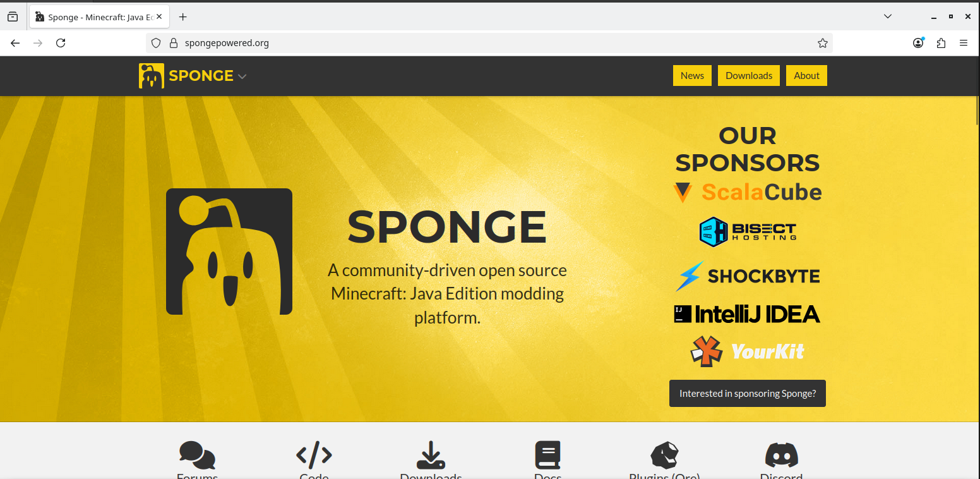Click the Downloads button in navbar
Image resolution: width=980 pixels, height=479 pixels.
click(749, 75)
